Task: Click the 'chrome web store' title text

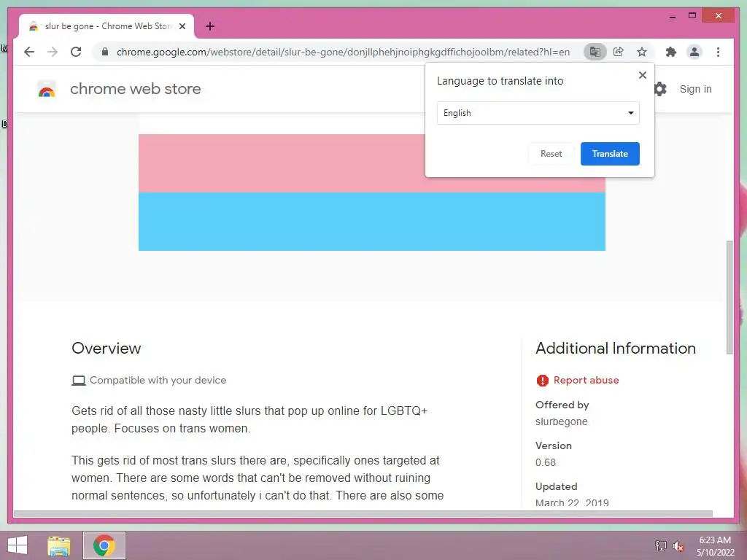Action: 135,89
